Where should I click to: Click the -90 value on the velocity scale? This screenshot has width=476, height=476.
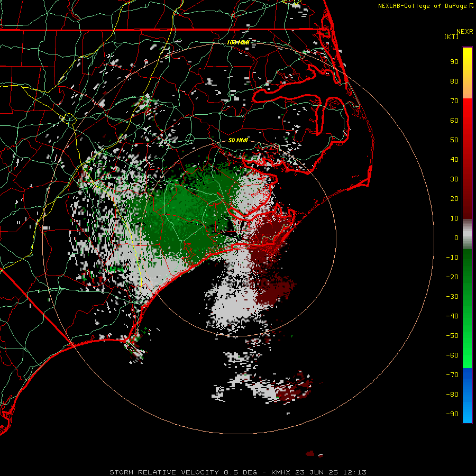pyautogui.click(x=452, y=414)
